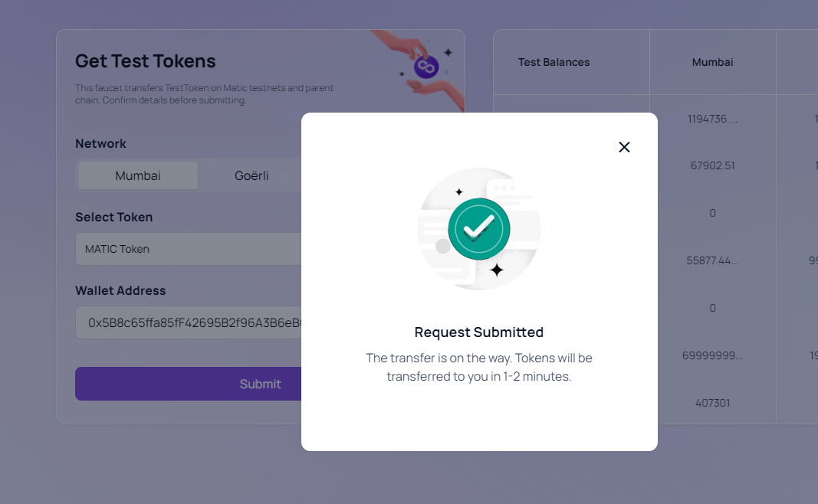Click the Polygon token logo illustration
Screen dimensions: 818x504
pyautogui.click(x=425, y=67)
